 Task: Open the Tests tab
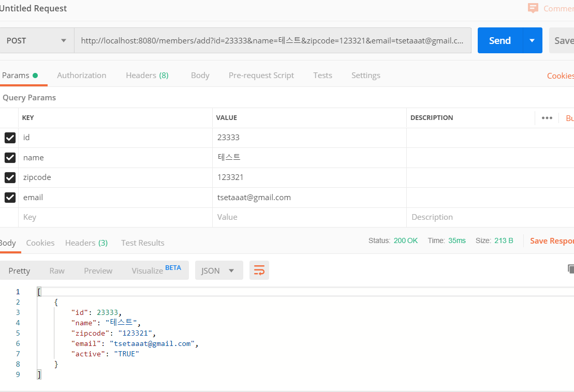(322, 76)
